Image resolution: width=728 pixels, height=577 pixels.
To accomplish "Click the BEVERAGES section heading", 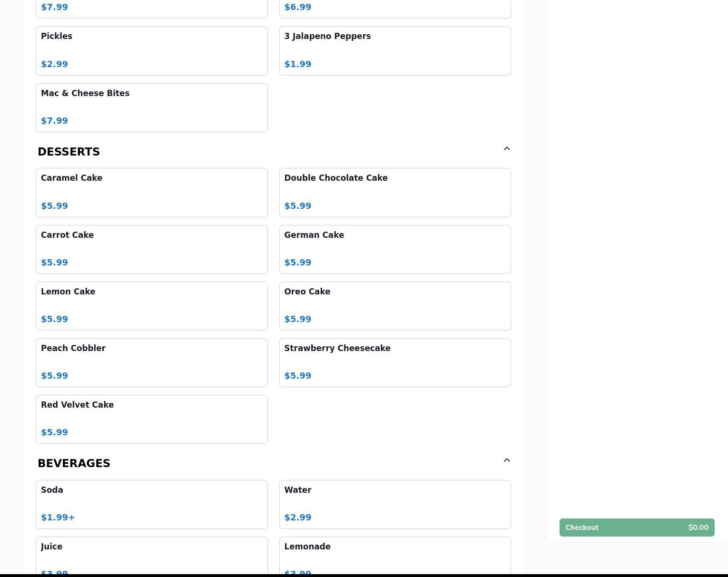I will (74, 463).
